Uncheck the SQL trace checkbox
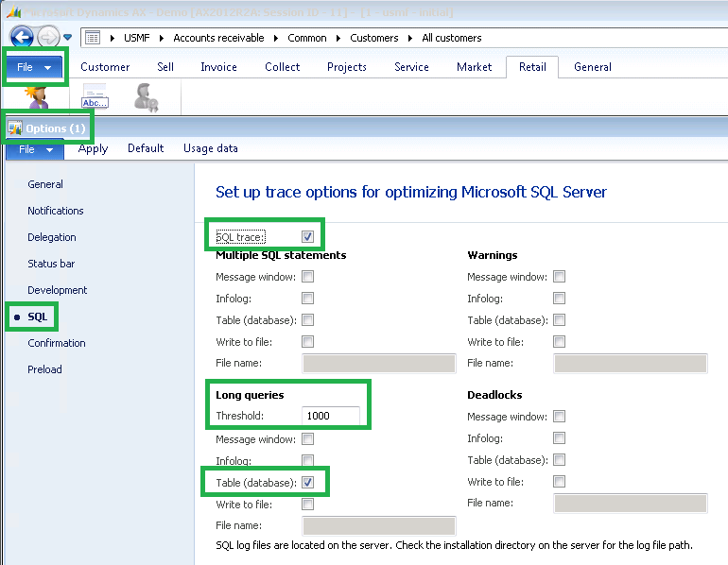 307,236
